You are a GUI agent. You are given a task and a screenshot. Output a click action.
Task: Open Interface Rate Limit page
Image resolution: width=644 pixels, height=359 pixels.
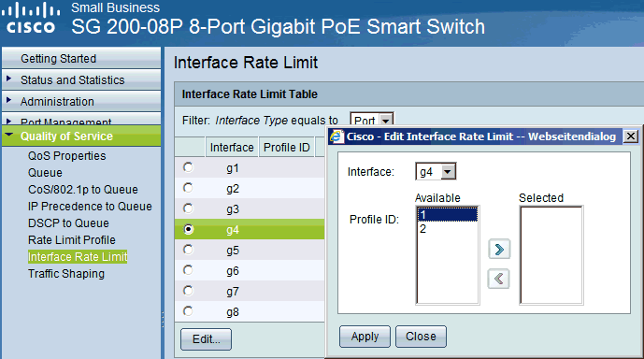[x=78, y=257]
